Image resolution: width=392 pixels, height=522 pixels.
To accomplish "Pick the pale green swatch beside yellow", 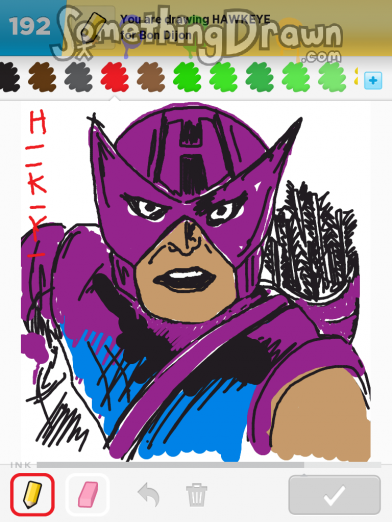I will [332, 78].
